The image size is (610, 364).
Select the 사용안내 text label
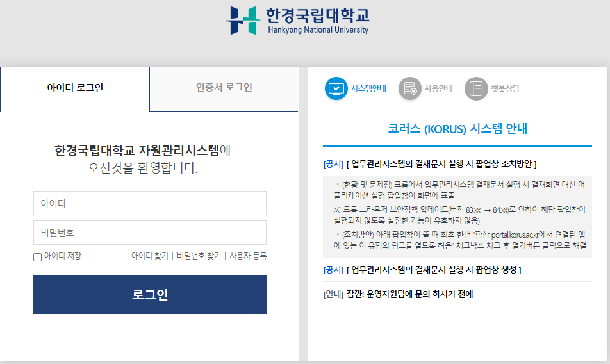tap(438, 89)
